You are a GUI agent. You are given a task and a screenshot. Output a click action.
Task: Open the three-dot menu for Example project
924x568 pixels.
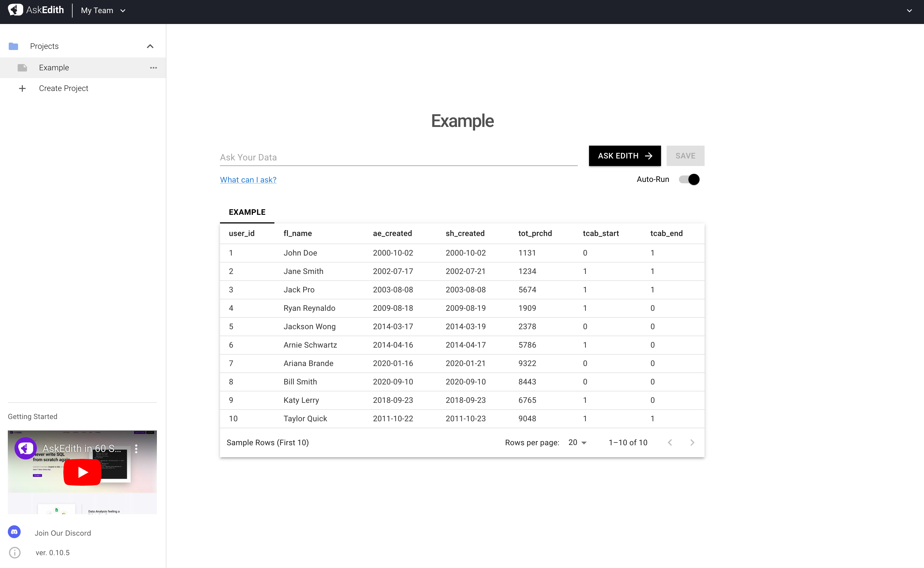[153, 68]
